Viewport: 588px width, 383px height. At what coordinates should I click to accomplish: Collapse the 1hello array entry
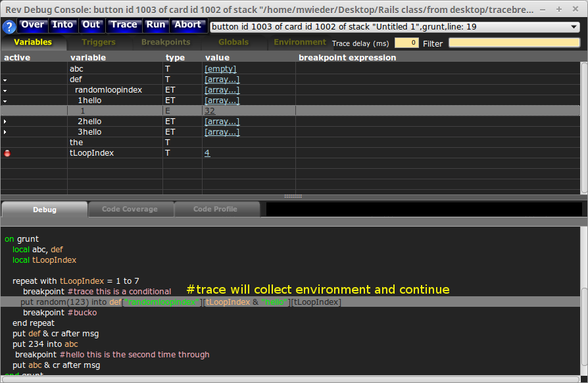5,100
